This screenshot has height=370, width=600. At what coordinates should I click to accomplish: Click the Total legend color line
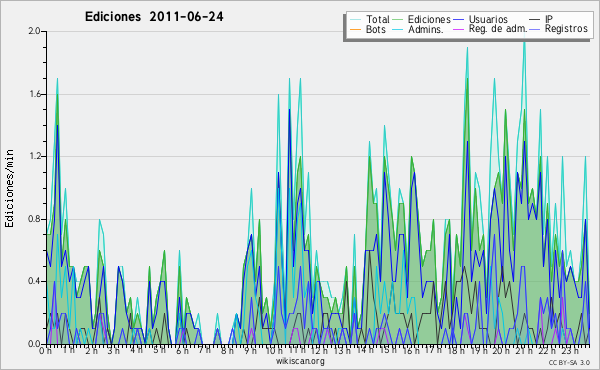(x=355, y=20)
